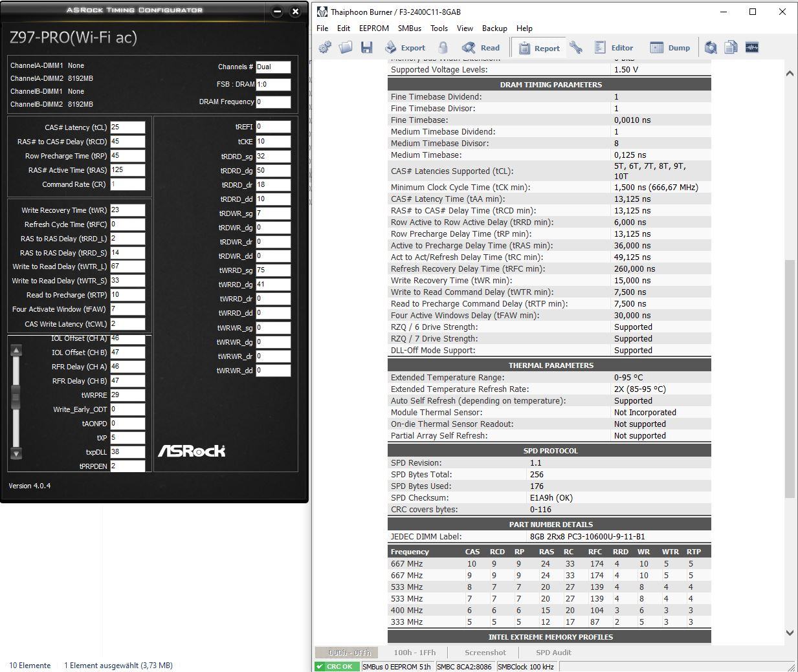Screen dimensions: 798x672
Task: Open the Backup menu
Action: [494, 28]
